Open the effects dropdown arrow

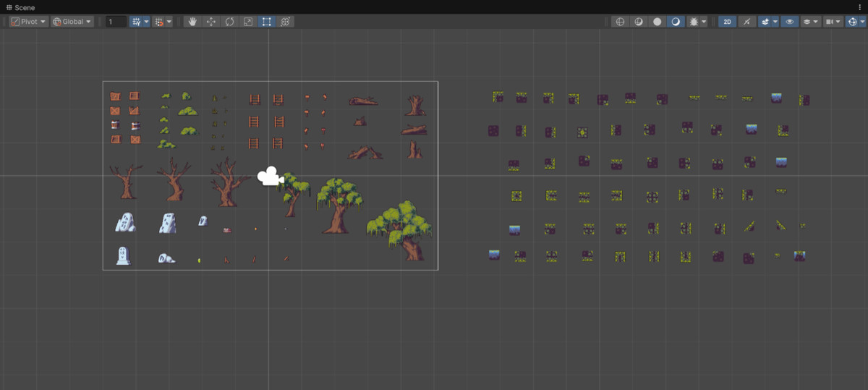coord(775,22)
